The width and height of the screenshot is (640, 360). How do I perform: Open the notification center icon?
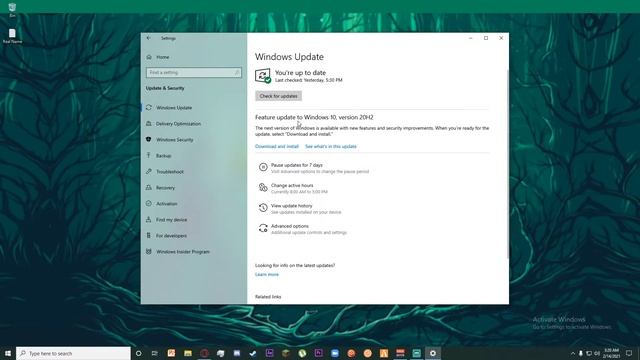(629, 353)
